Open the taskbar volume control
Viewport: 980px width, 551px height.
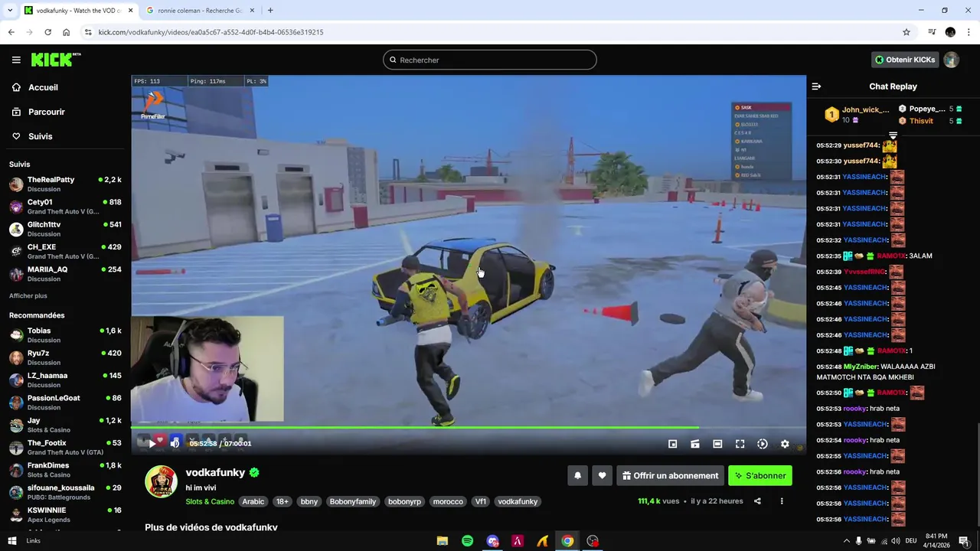[x=896, y=541]
